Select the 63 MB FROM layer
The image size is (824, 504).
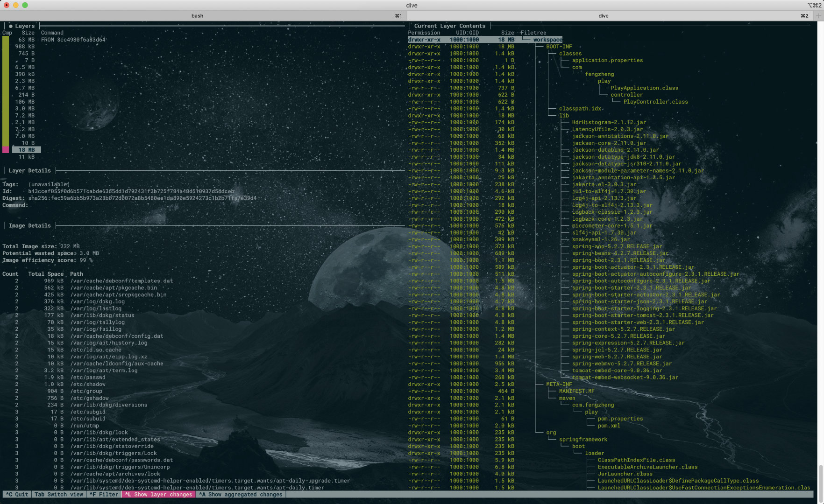pos(61,40)
